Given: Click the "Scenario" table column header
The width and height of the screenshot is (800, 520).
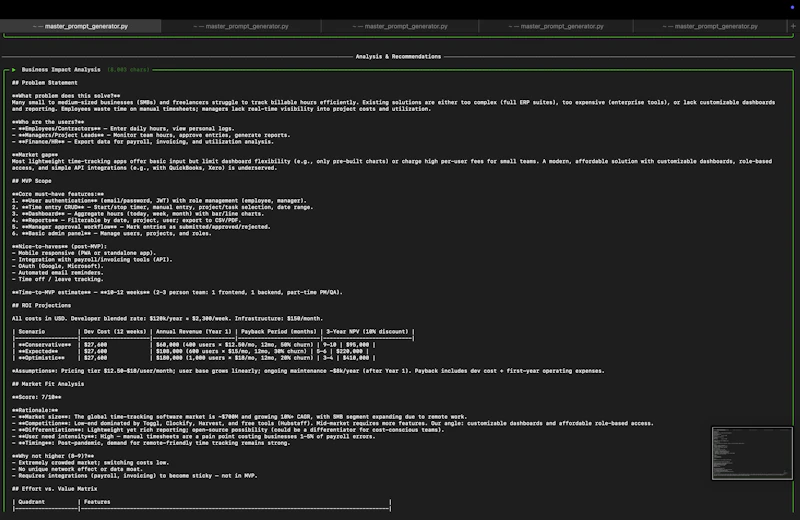Looking at the screenshot, I should (x=32, y=332).
